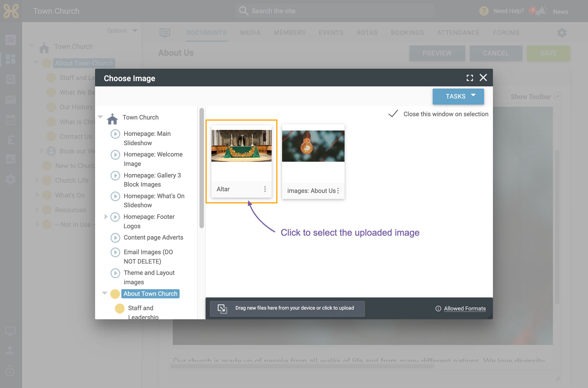The width and height of the screenshot is (588, 388).
Task: Open News megaphone notifications icon
Action: coord(542,11)
